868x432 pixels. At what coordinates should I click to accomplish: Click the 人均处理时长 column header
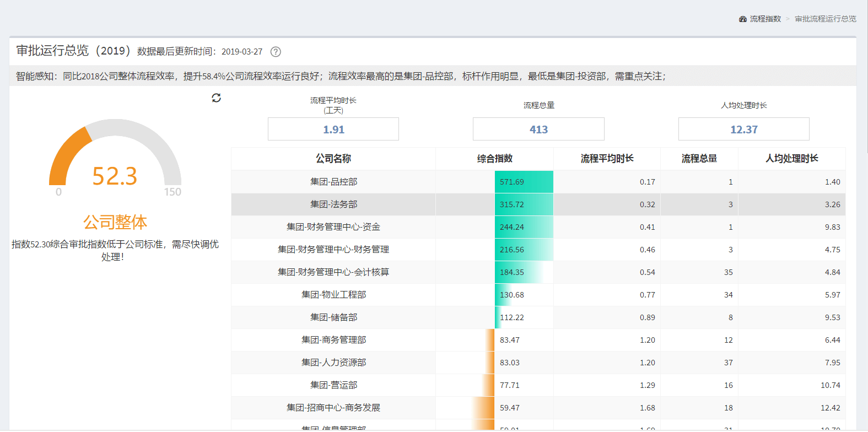791,159
